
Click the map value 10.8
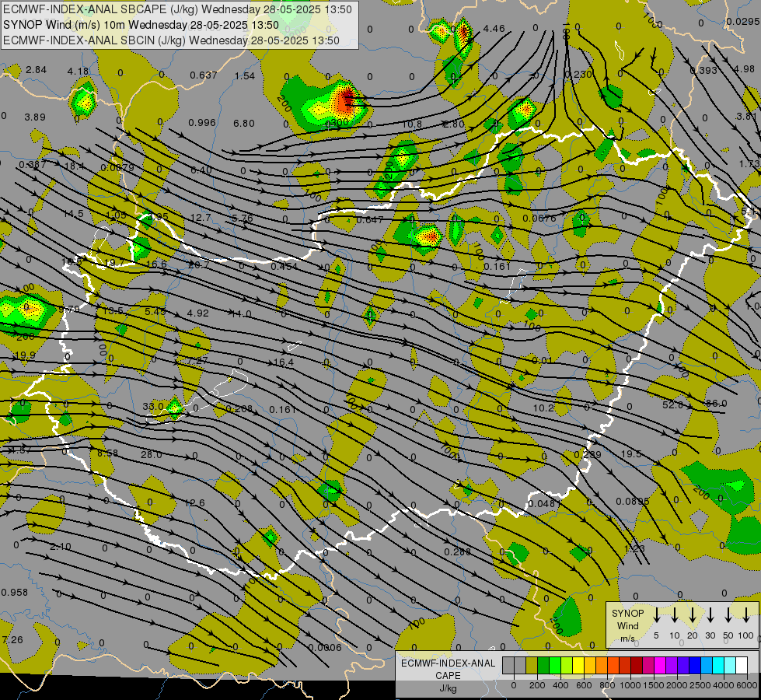[x=412, y=124]
